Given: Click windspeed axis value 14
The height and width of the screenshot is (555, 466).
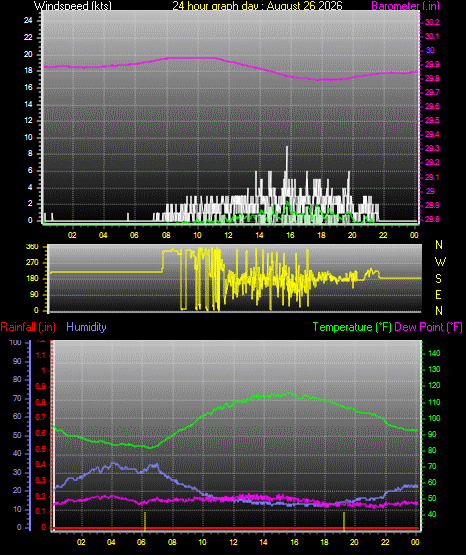Looking at the screenshot, I should click(x=28, y=104).
